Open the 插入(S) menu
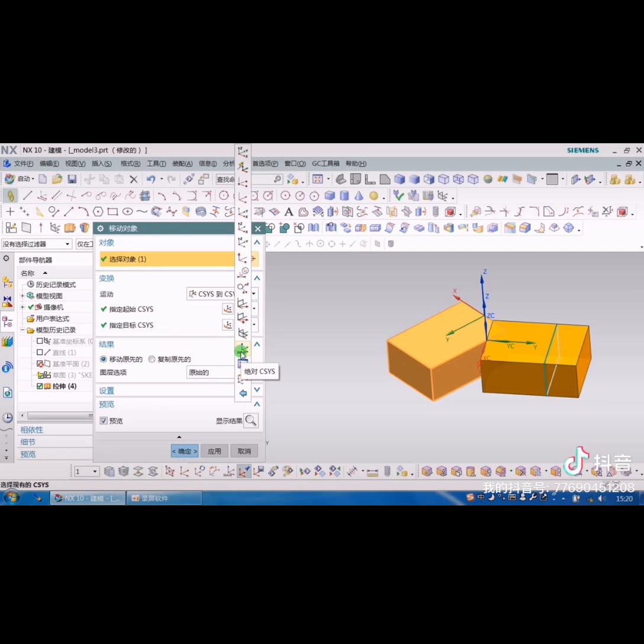This screenshot has width=644, height=644. (x=101, y=164)
